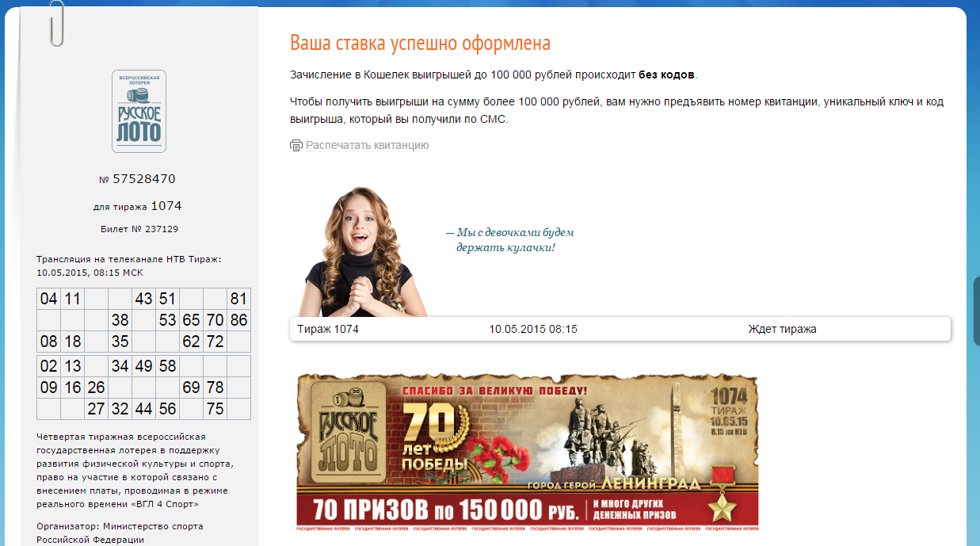Viewport: 980px width, 546px height.
Task: Click the scrollbar handle on the right edge
Action: pyautogui.click(x=977, y=311)
